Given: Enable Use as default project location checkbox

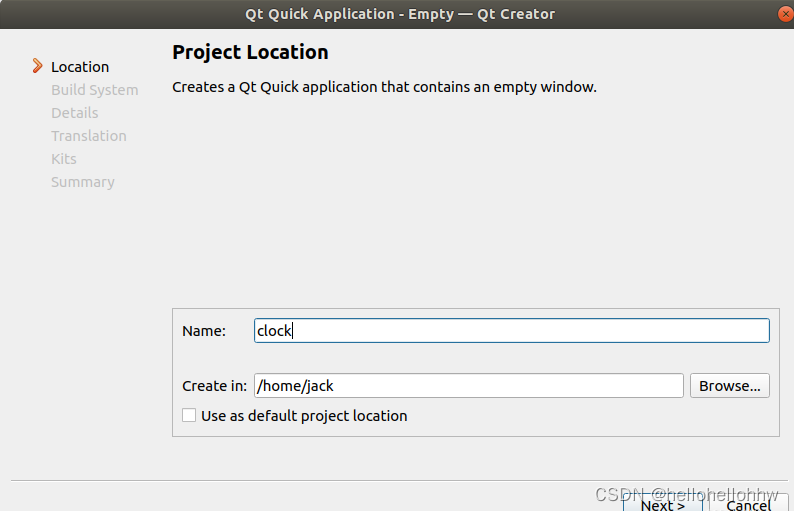Looking at the screenshot, I should [189, 416].
